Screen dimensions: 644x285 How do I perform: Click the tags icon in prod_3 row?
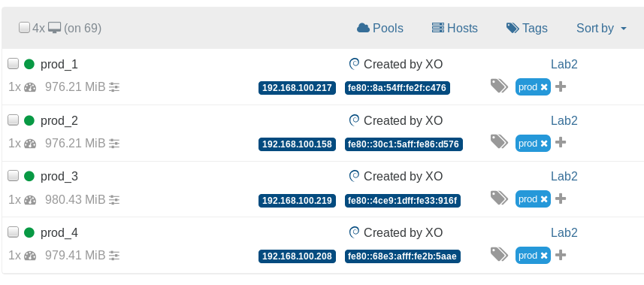point(499,199)
